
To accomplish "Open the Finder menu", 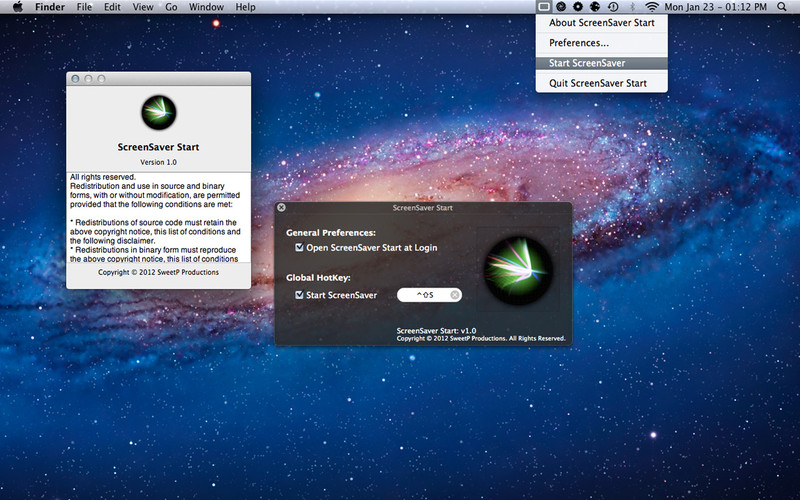I will pos(49,7).
